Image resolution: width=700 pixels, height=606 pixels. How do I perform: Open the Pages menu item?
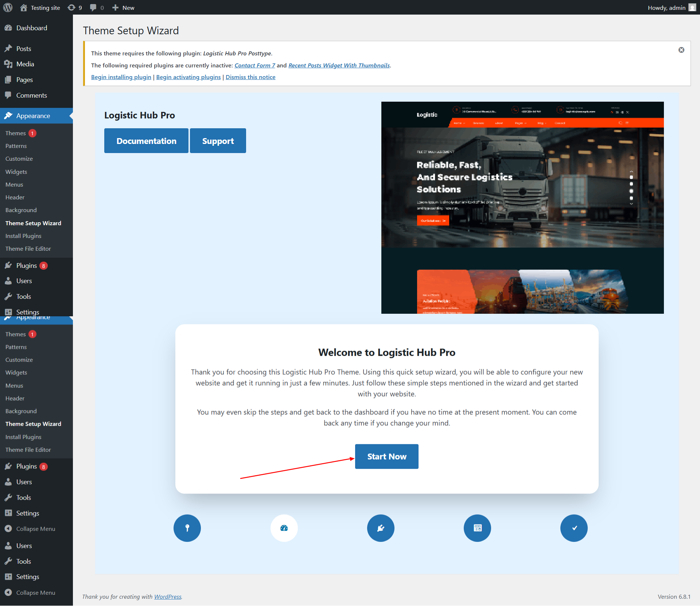click(24, 80)
